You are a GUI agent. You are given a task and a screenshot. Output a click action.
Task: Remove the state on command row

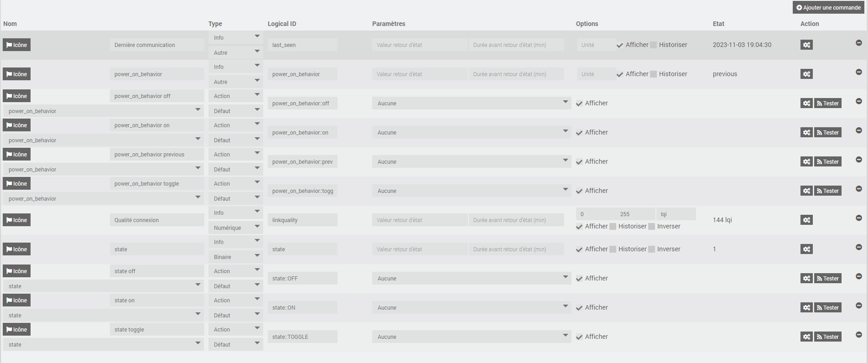[x=859, y=306]
